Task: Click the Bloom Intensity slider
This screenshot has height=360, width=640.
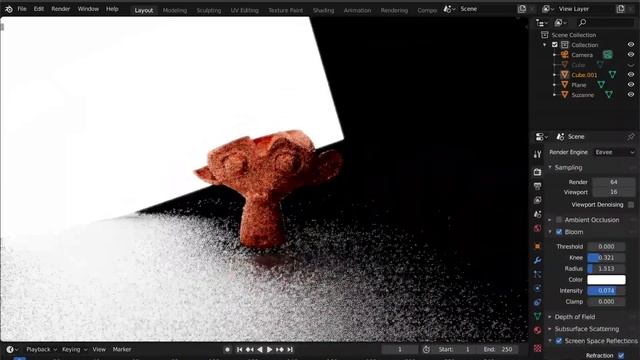Action: point(606,291)
